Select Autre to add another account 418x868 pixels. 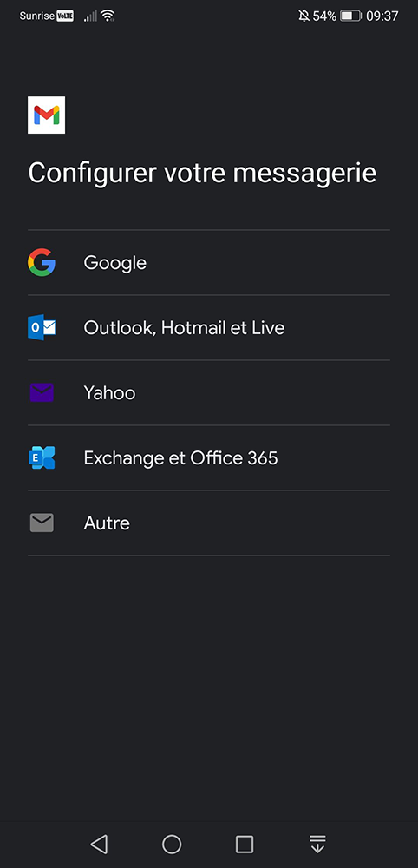click(x=209, y=523)
